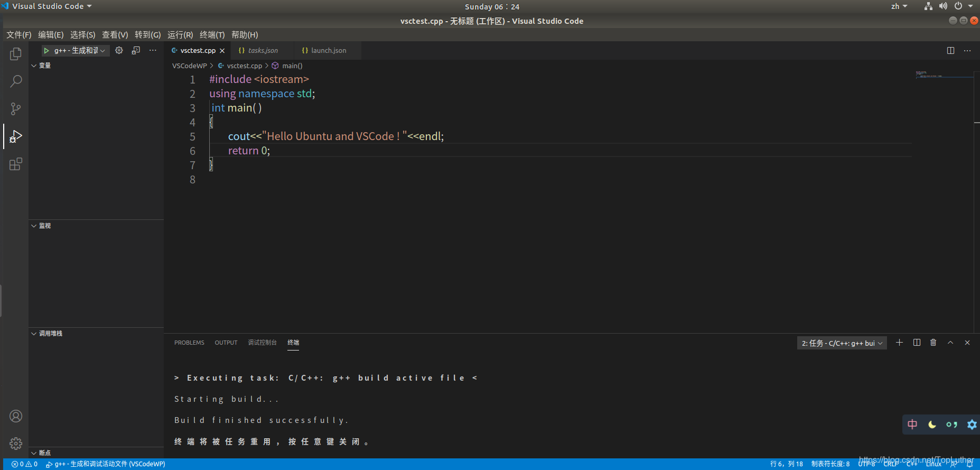Kill terminal with trash icon
This screenshot has width=980, height=470.
pyautogui.click(x=934, y=343)
